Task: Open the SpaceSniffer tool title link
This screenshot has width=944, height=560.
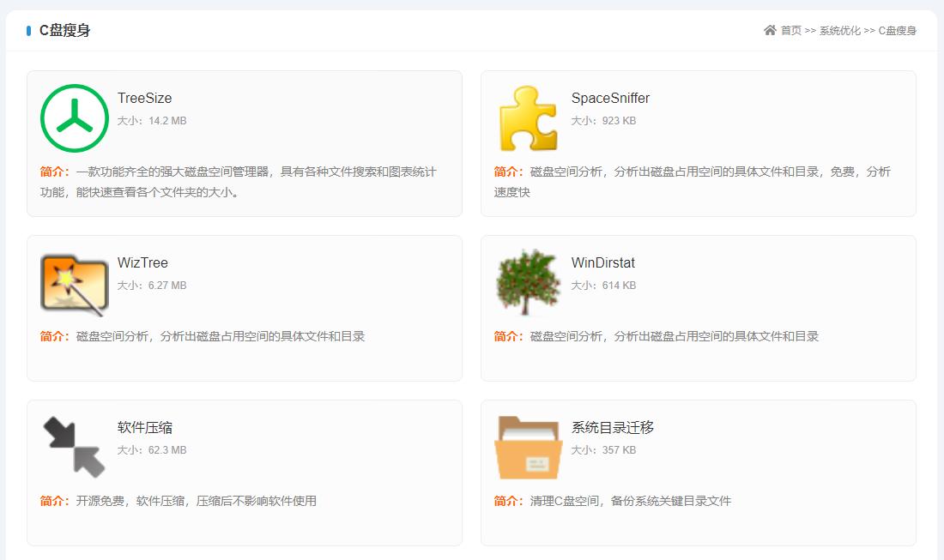Action: 609,98
